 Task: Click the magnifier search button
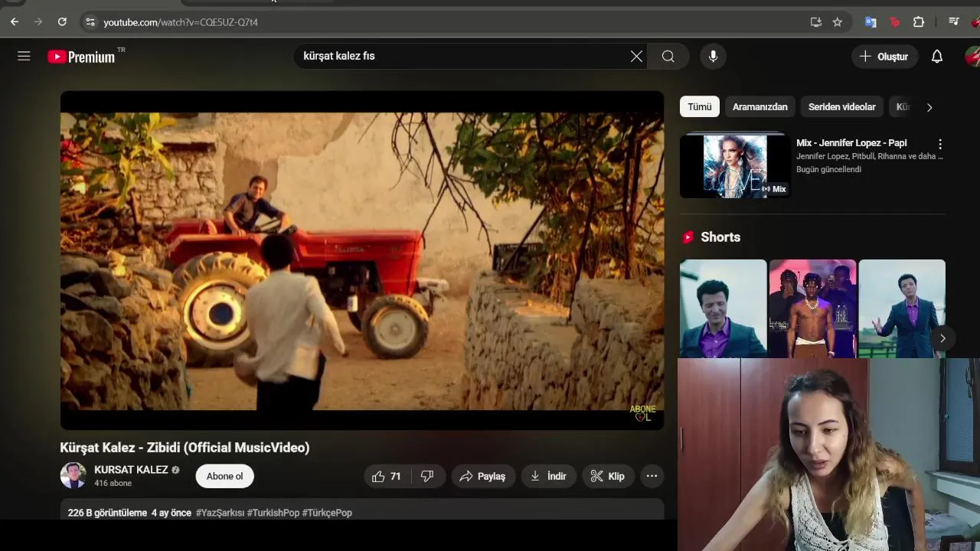(x=668, y=56)
